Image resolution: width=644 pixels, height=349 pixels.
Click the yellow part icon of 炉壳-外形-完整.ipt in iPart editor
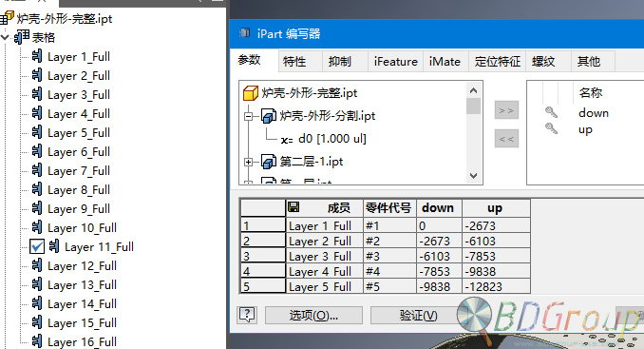point(250,93)
